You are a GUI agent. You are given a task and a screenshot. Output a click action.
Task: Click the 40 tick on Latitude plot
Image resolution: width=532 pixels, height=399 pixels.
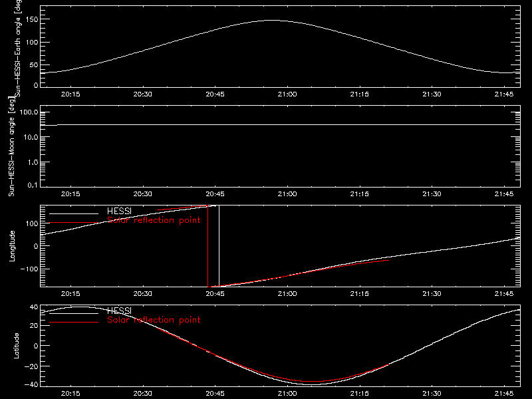34,307
